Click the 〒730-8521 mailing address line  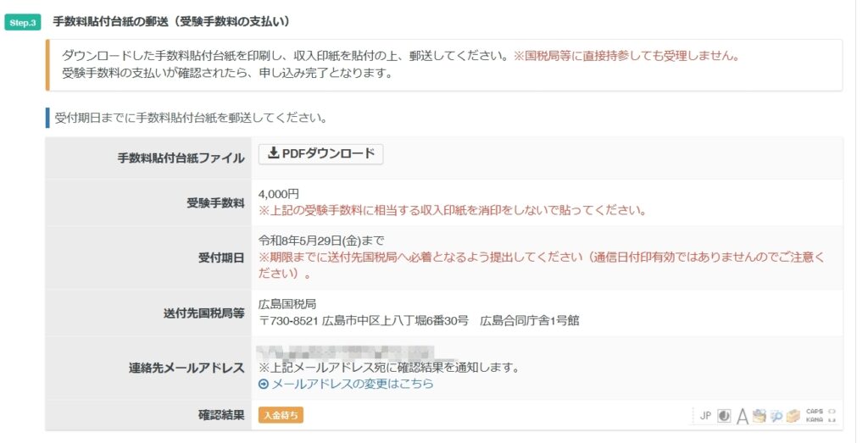419,321
